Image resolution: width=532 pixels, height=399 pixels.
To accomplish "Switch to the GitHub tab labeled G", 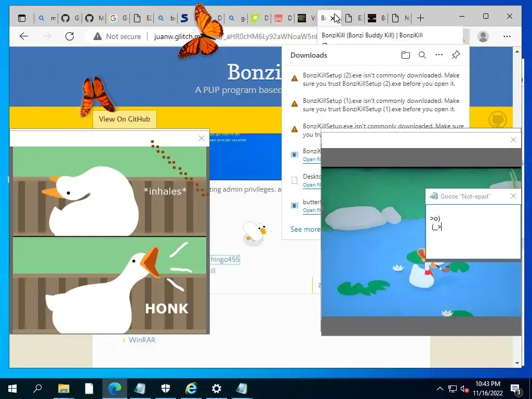I will (70, 18).
